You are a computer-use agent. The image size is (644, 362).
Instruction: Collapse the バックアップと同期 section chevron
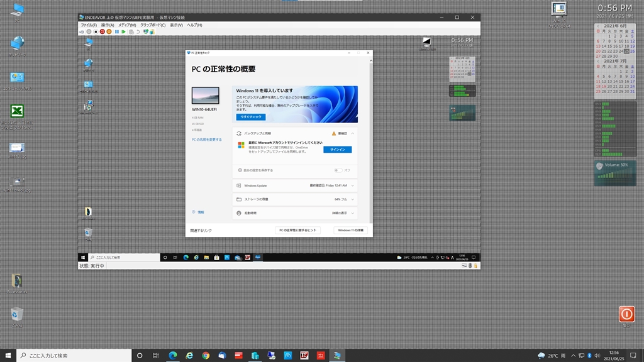(352, 133)
